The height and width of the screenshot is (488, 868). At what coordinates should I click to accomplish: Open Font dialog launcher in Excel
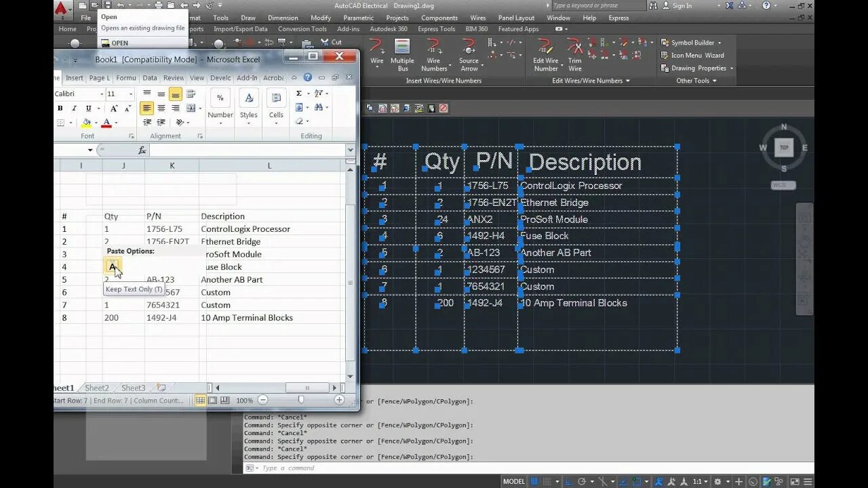[131, 136]
